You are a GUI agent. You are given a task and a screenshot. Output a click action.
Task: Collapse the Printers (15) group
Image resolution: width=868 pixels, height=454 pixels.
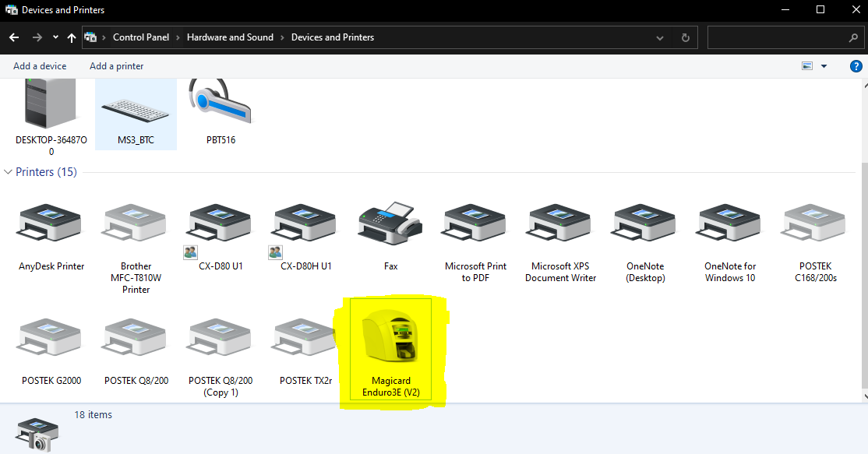click(x=8, y=172)
